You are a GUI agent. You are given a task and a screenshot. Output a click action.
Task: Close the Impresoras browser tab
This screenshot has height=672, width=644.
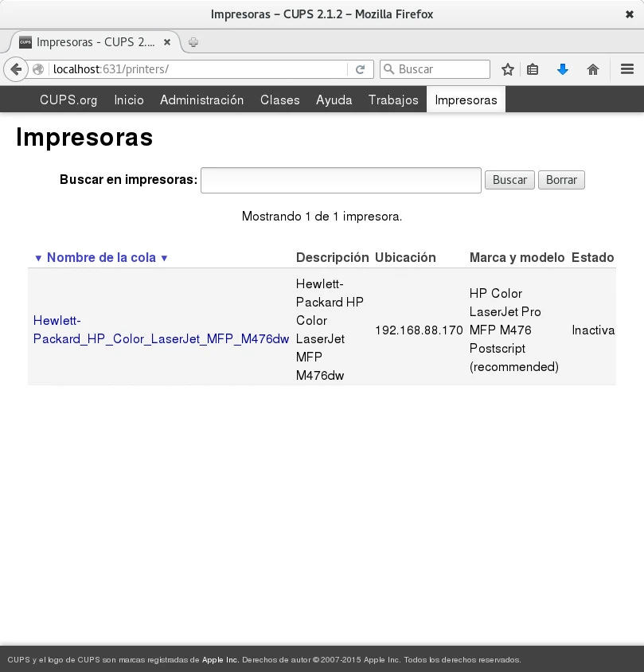tap(167, 42)
